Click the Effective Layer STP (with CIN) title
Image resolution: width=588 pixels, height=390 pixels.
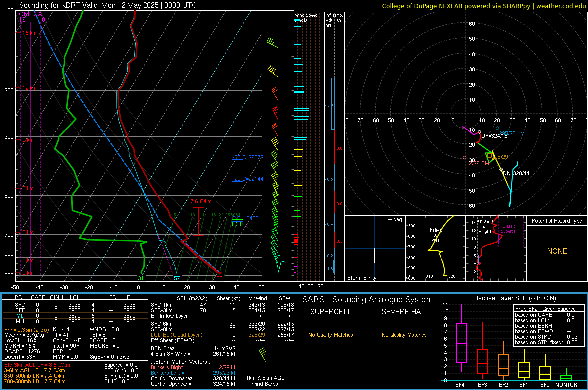pyautogui.click(x=513, y=298)
